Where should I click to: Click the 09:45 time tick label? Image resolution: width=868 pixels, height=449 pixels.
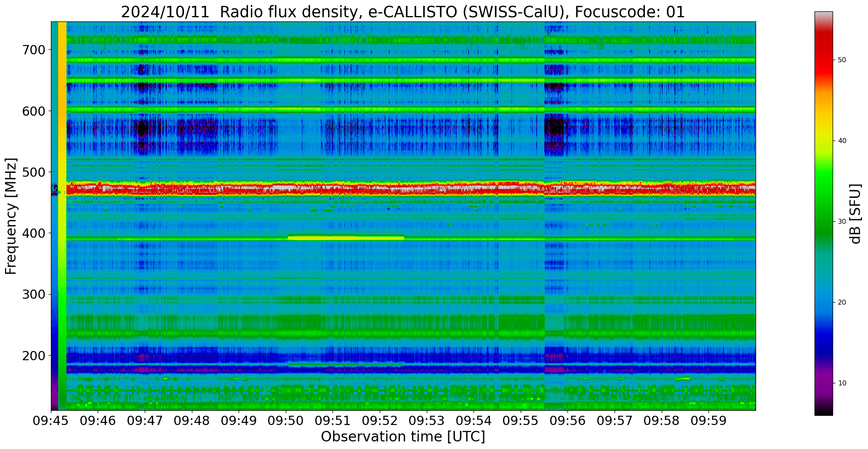click(x=51, y=421)
